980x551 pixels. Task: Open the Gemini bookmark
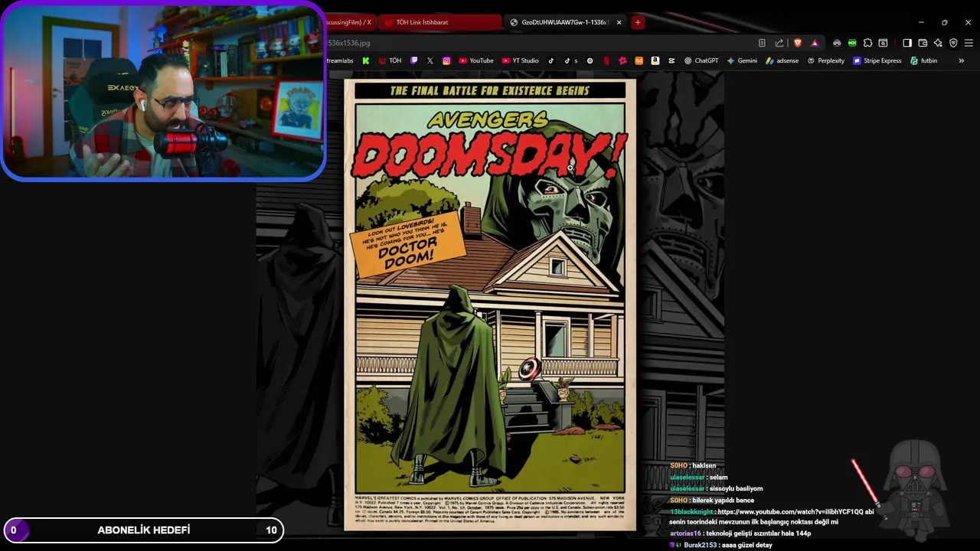(x=743, y=60)
